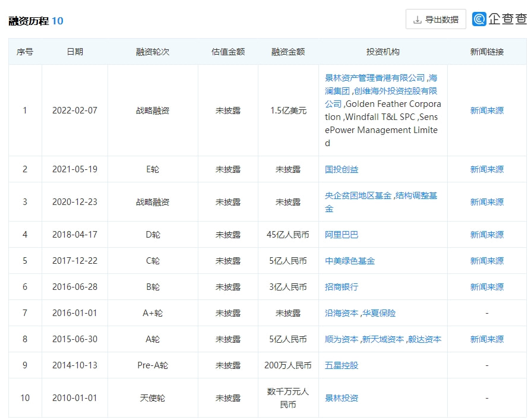Open investor link 央企贫困地区基金
The image size is (531, 420).
click(358, 195)
